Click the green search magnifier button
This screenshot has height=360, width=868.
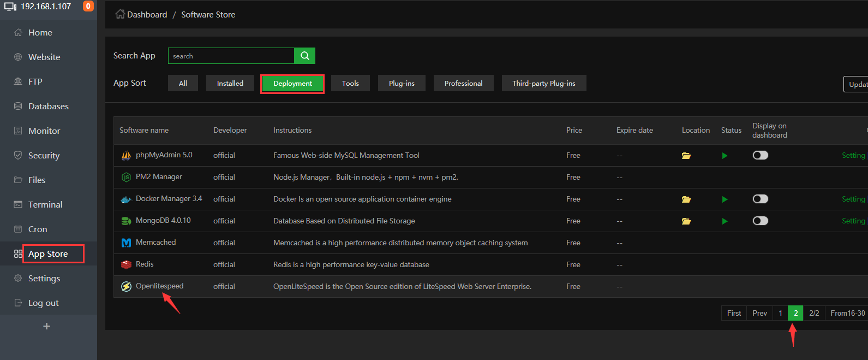coord(304,56)
